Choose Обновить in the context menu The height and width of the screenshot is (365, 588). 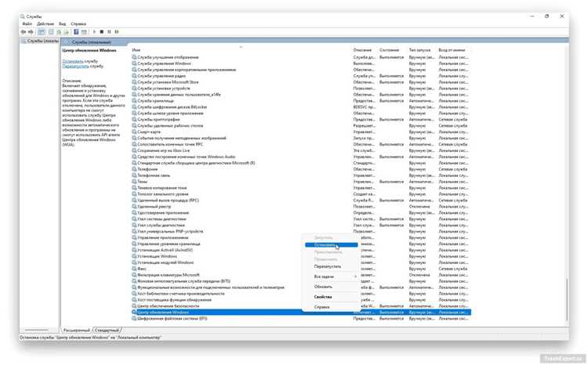pyautogui.click(x=323, y=287)
